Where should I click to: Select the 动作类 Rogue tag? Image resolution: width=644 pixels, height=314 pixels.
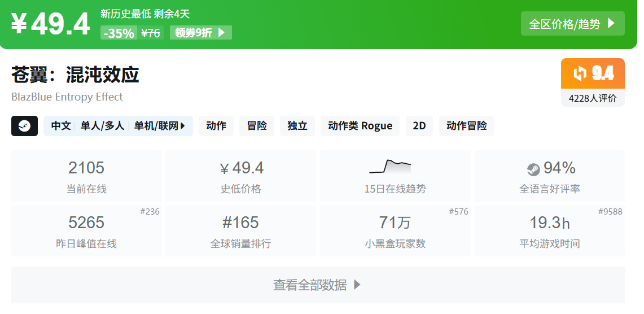(360, 126)
